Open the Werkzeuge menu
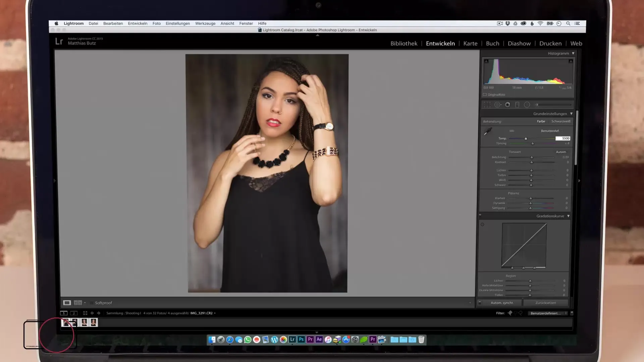The image size is (644, 362). [205, 23]
